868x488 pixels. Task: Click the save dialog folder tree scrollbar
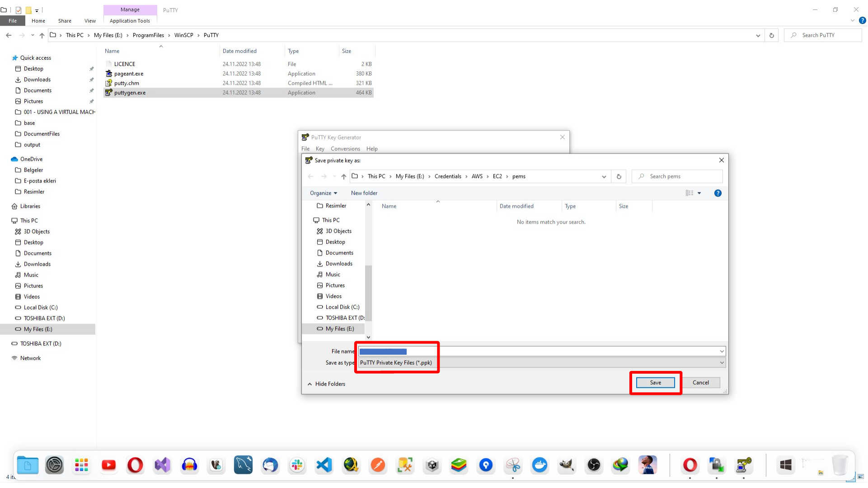(x=368, y=294)
